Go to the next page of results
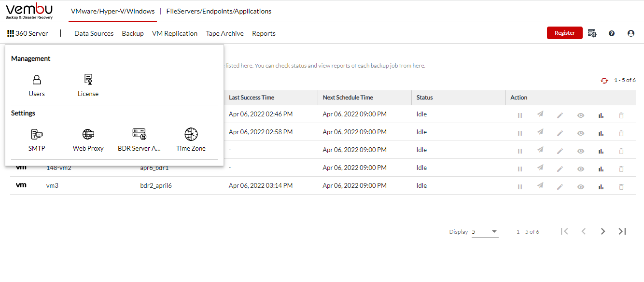 (x=602, y=231)
